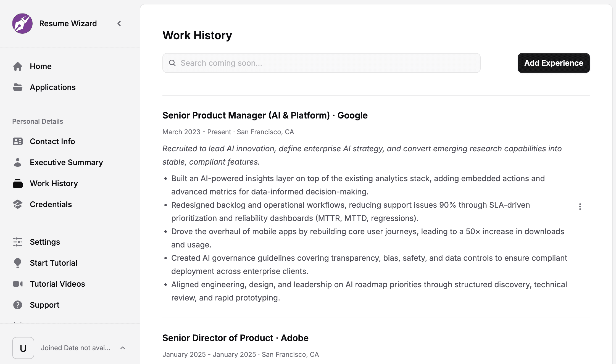Click the Redesigned backlog bullet point
This screenshot has height=364, width=616.
coord(351,212)
